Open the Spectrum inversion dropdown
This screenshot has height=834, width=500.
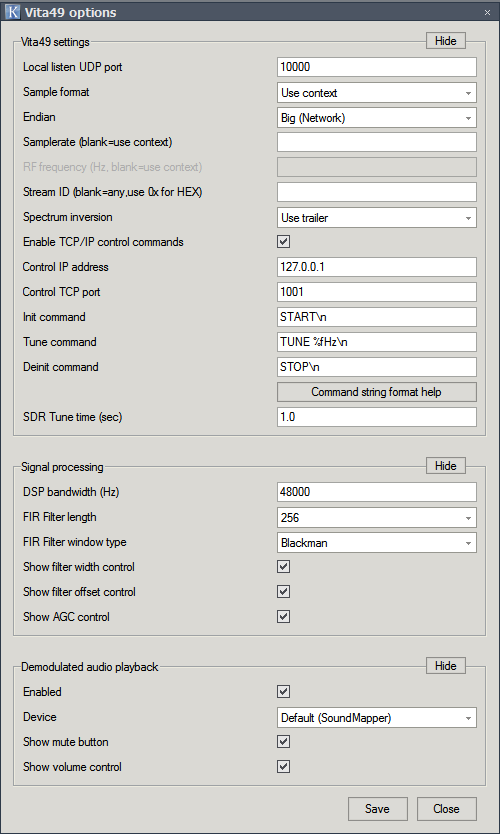(x=377, y=218)
